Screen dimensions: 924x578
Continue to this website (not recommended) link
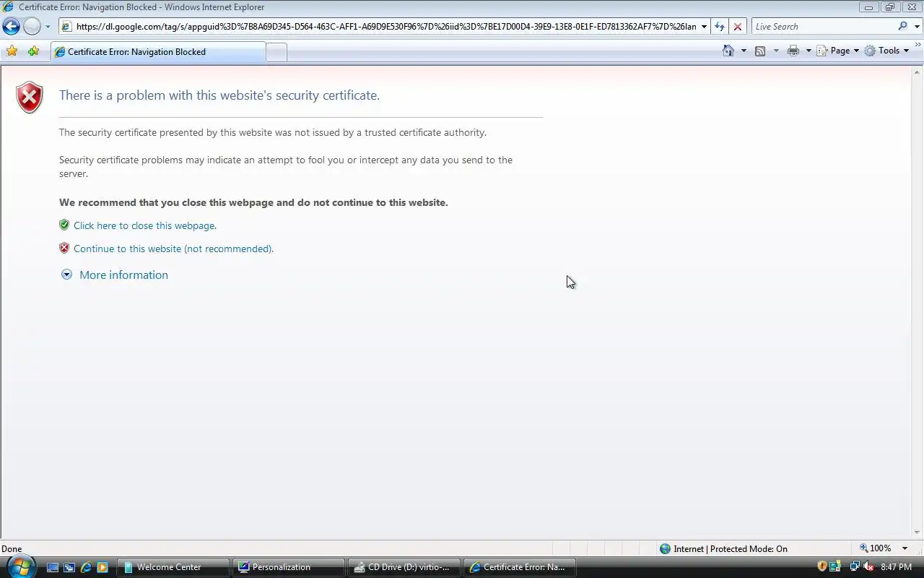click(173, 249)
